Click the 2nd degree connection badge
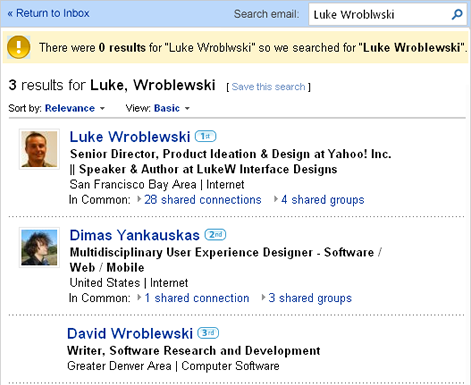The image size is (471, 385). click(215, 235)
